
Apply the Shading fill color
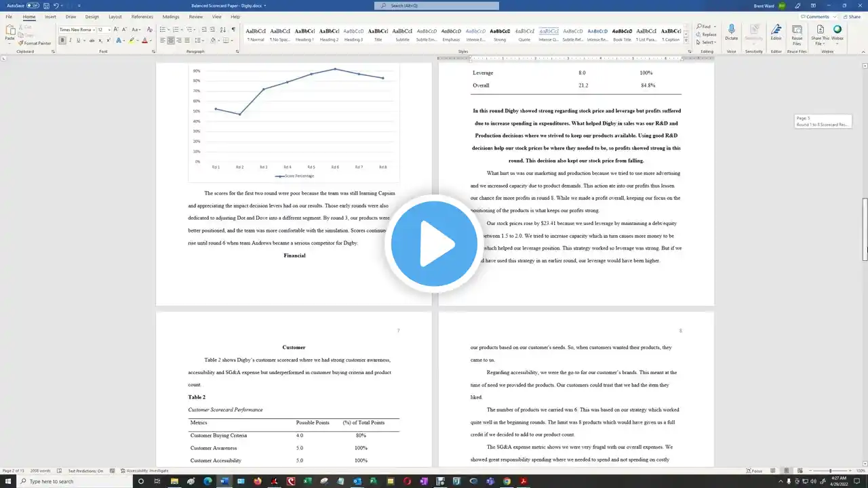(214, 41)
